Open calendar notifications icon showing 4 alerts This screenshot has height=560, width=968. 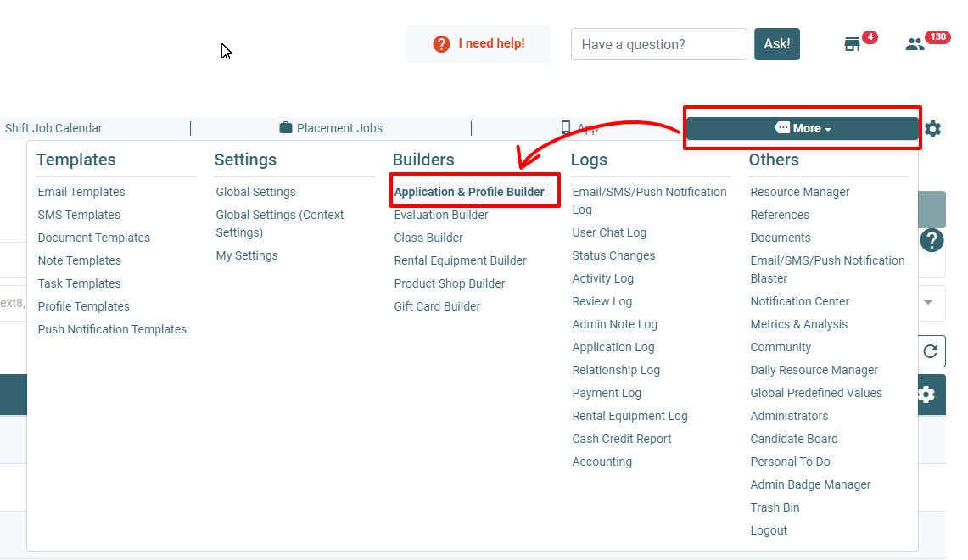[852, 43]
